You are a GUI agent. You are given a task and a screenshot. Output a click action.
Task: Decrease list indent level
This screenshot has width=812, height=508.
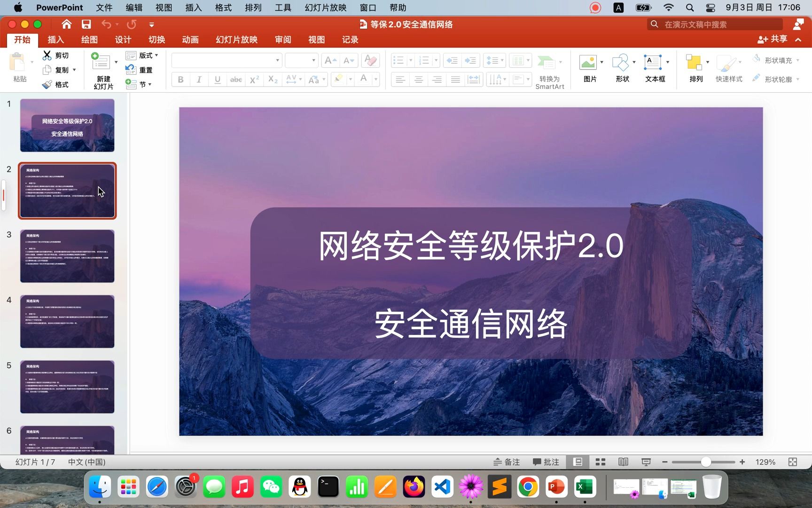pos(452,61)
